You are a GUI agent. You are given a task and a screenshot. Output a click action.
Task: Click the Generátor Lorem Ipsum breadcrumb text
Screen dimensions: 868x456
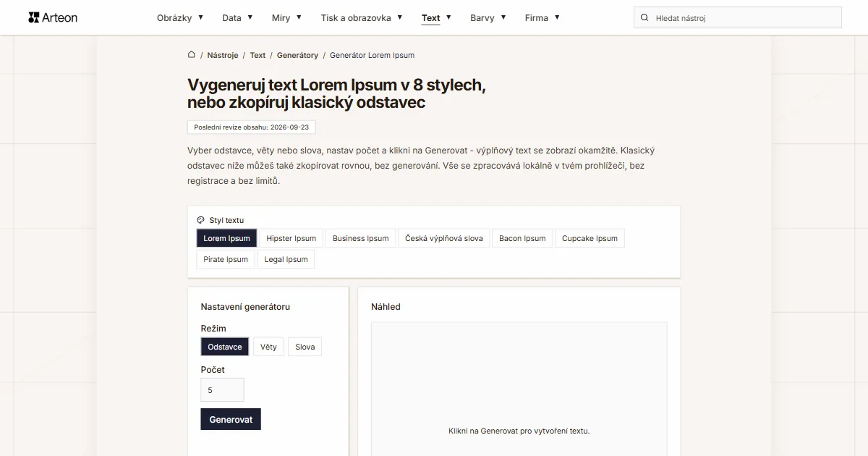pyautogui.click(x=372, y=55)
